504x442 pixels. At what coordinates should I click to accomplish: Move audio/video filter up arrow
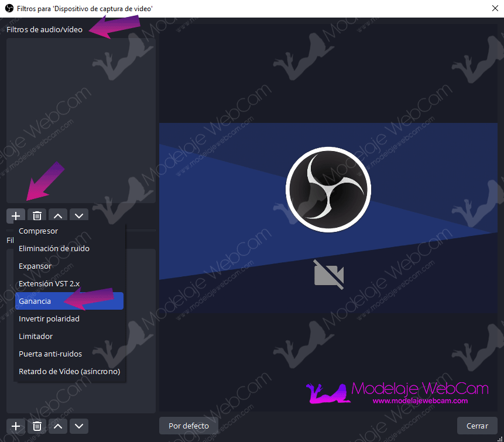pos(58,215)
